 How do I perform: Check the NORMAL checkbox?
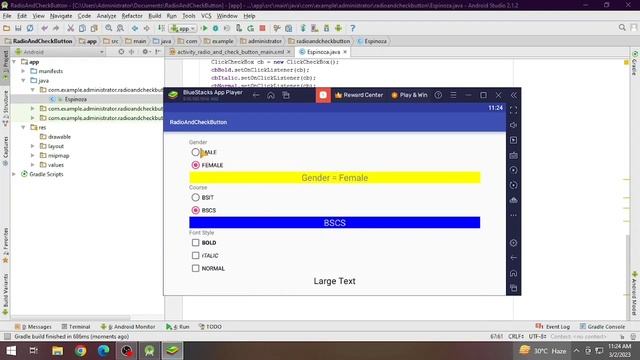pos(196,268)
